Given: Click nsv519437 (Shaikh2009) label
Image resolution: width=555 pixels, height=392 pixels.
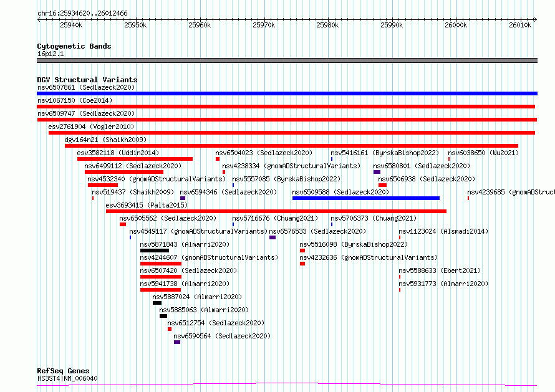Looking at the screenshot, I should (x=133, y=192).
